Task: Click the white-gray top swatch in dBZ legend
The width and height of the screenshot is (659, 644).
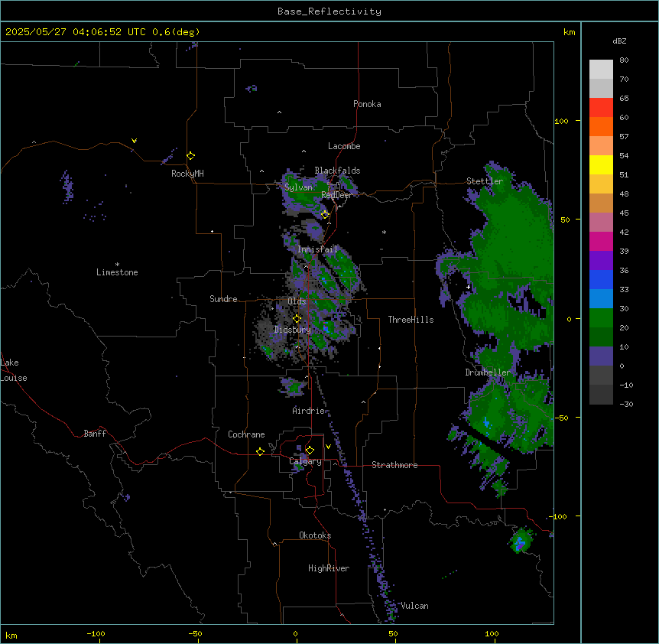Action: click(601, 70)
